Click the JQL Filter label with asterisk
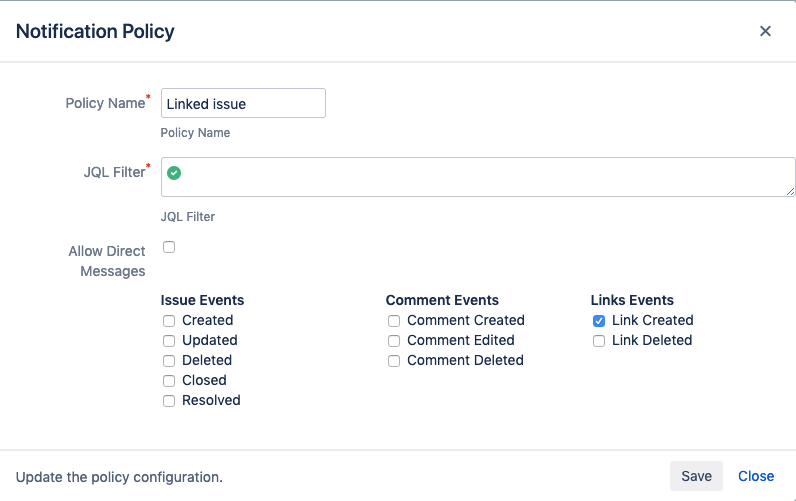 click(116, 172)
